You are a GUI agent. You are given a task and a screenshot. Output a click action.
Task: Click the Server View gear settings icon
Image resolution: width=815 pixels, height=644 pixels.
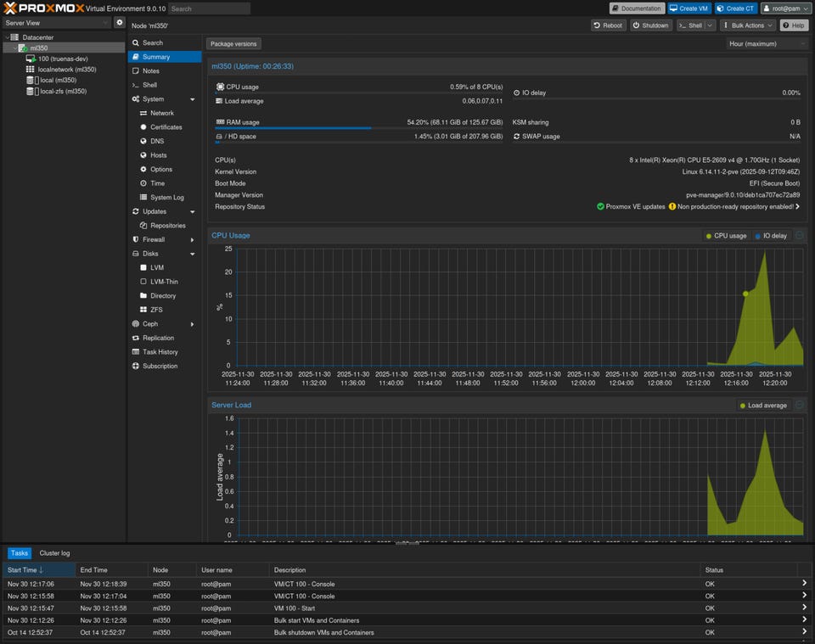tap(119, 23)
